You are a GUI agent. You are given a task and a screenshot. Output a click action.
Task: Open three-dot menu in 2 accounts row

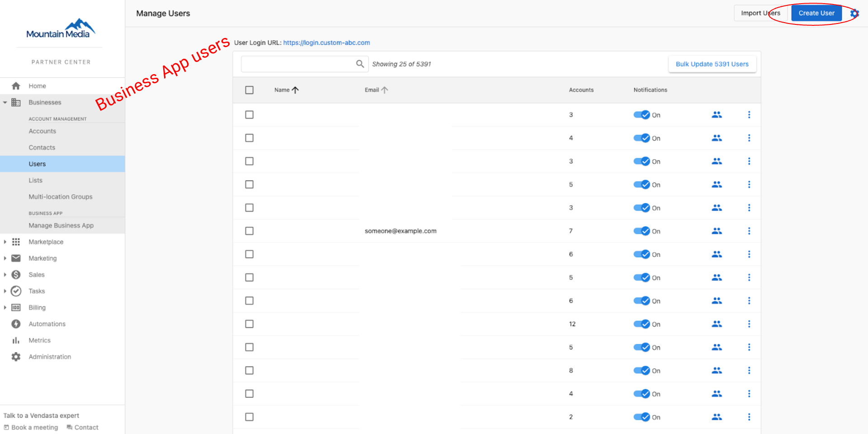pyautogui.click(x=749, y=417)
